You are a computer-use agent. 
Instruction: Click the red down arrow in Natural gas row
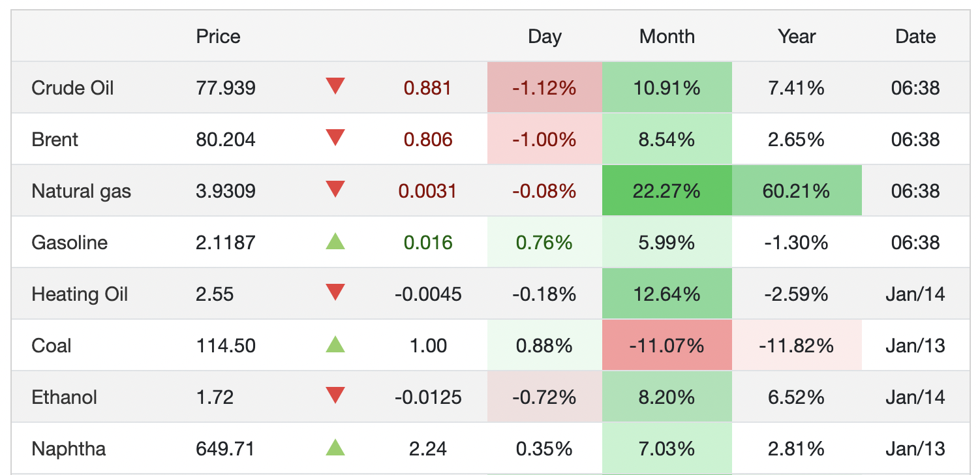point(335,189)
